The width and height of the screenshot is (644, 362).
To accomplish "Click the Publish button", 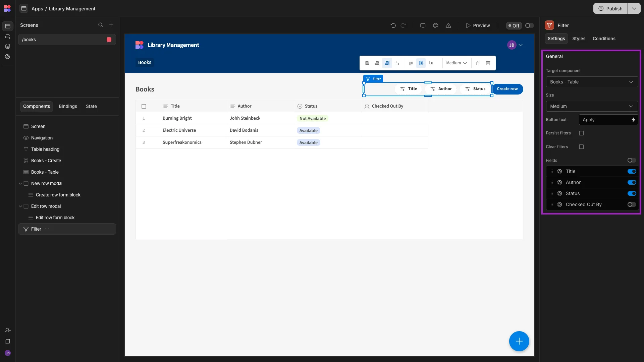I will point(610,8).
